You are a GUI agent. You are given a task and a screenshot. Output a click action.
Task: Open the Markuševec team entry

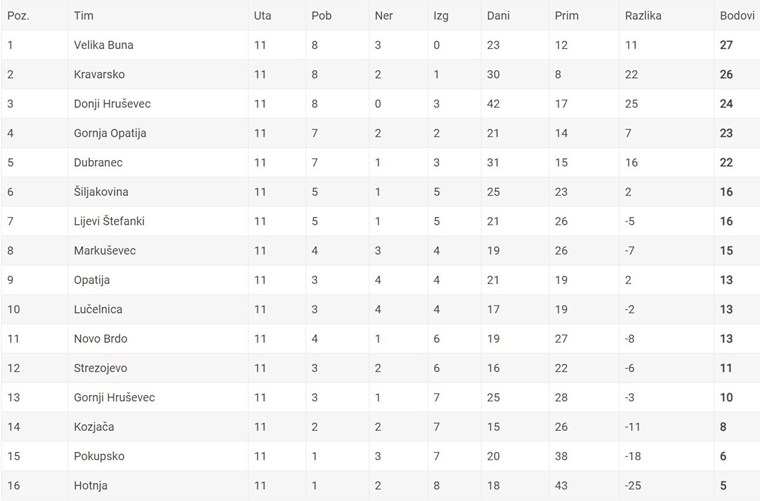104,251
